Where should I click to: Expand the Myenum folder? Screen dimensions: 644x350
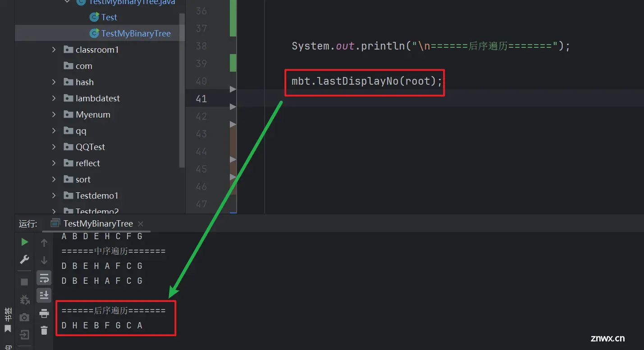pyautogui.click(x=54, y=114)
